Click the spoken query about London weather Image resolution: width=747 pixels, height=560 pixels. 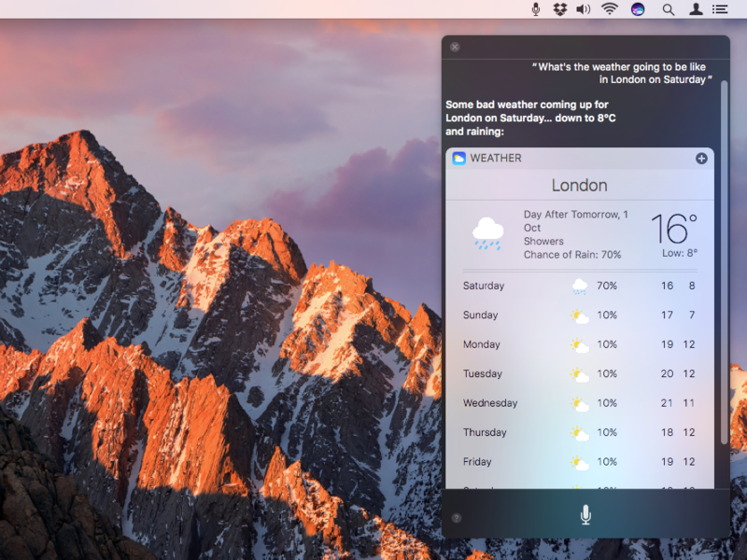[622, 74]
